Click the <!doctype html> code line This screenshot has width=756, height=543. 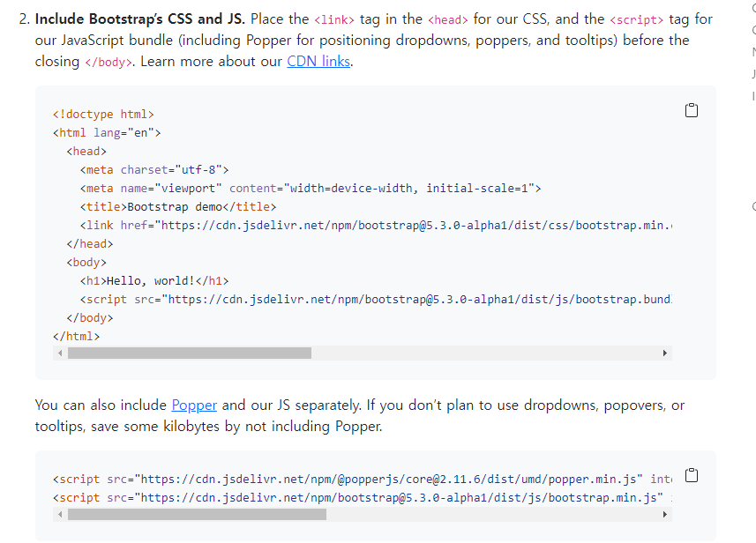click(103, 115)
